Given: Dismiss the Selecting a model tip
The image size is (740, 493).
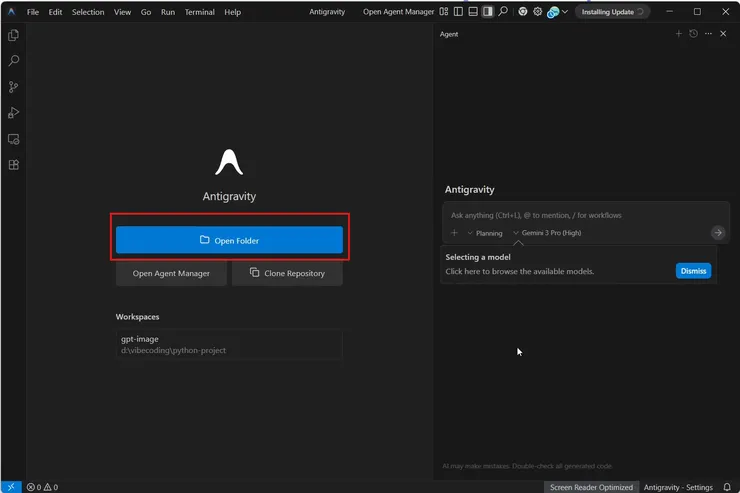Looking at the screenshot, I should [x=693, y=271].
